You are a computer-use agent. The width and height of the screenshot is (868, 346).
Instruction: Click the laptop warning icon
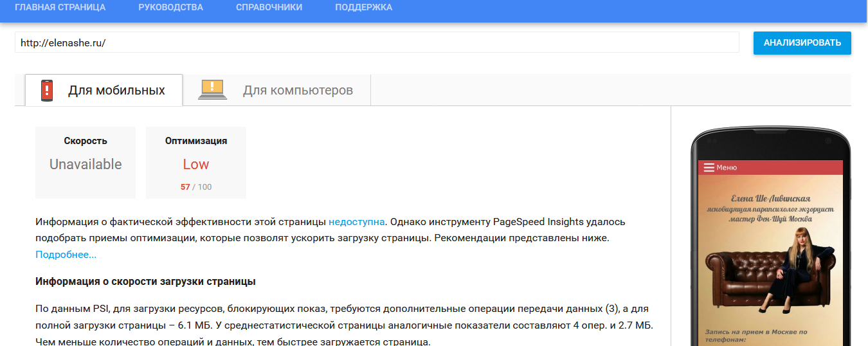coord(212,89)
